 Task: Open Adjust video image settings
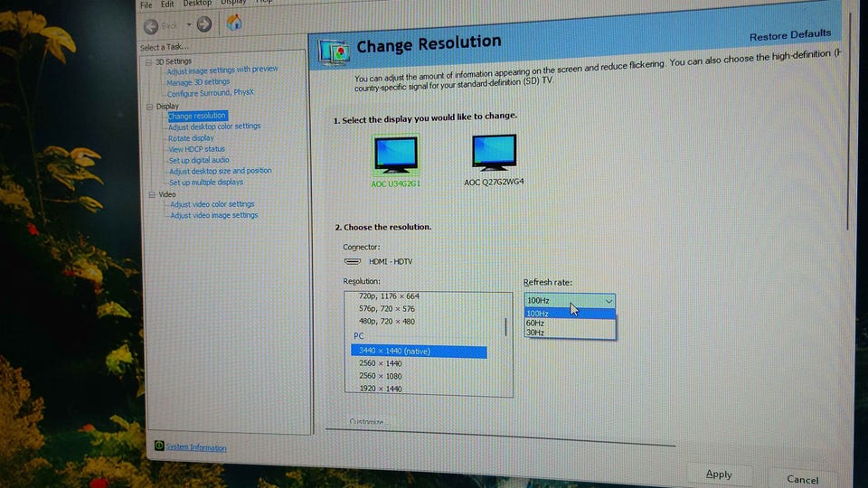click(x=213, y=216)
